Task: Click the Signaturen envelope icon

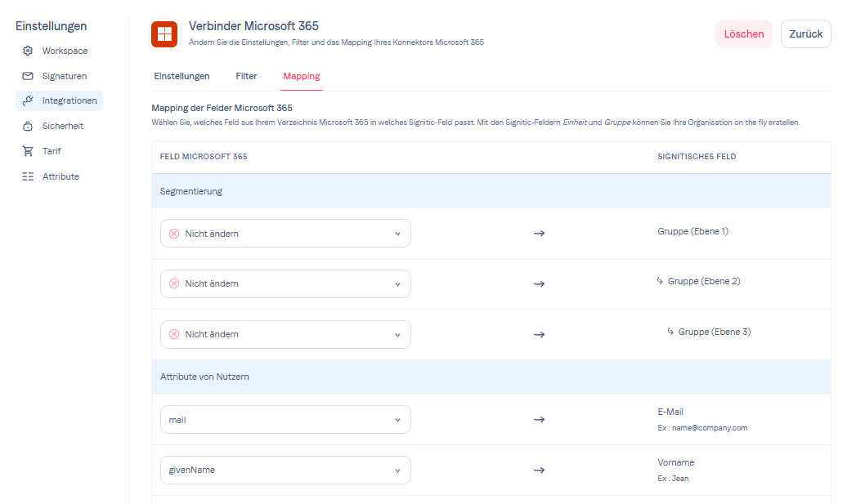Action: [28, 76]
